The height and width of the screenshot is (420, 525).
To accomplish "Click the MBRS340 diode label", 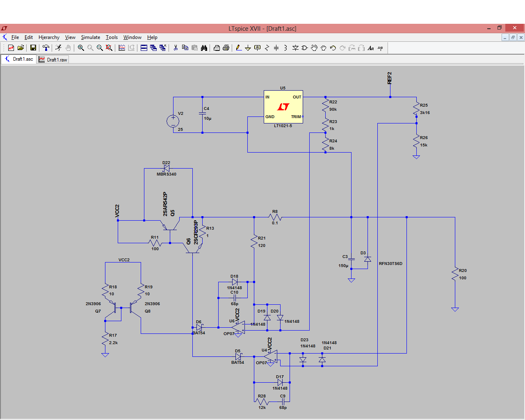I will click(x=167, y=174).
